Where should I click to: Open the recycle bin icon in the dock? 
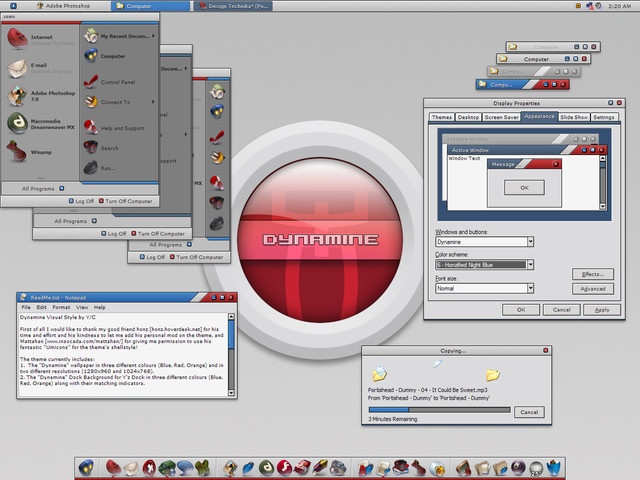[553, 467]
